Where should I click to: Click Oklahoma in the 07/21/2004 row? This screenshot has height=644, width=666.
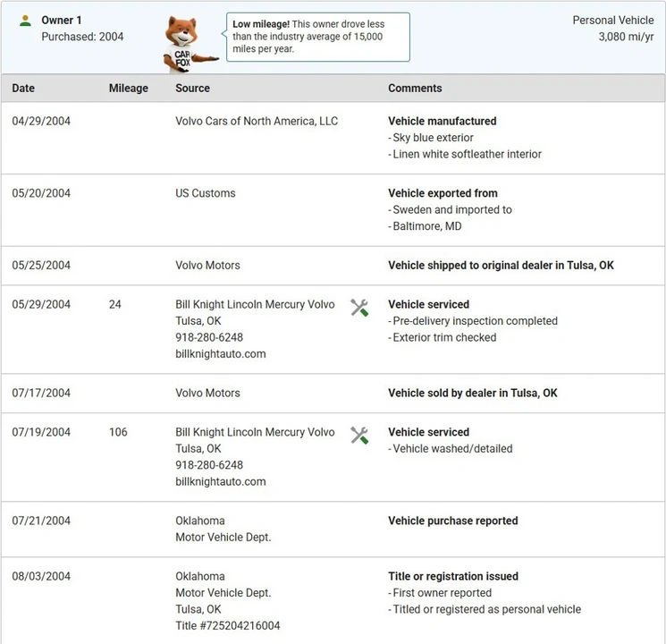(x=200, y=521)
